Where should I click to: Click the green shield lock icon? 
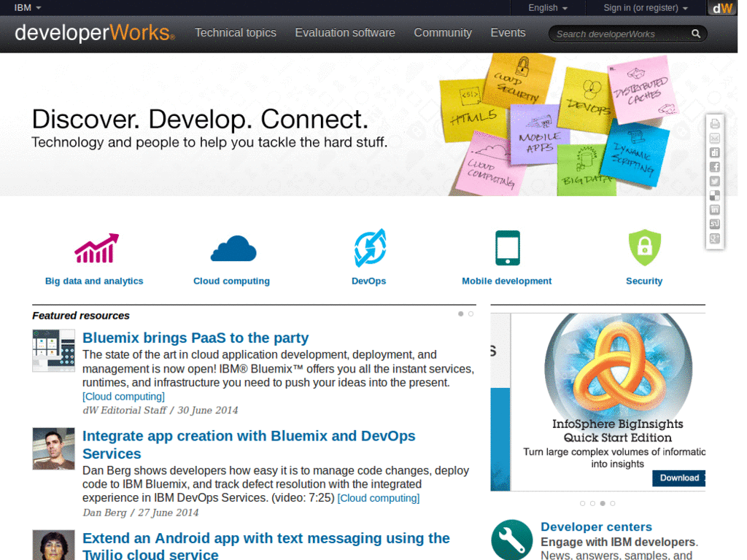[x=645, y=248]
